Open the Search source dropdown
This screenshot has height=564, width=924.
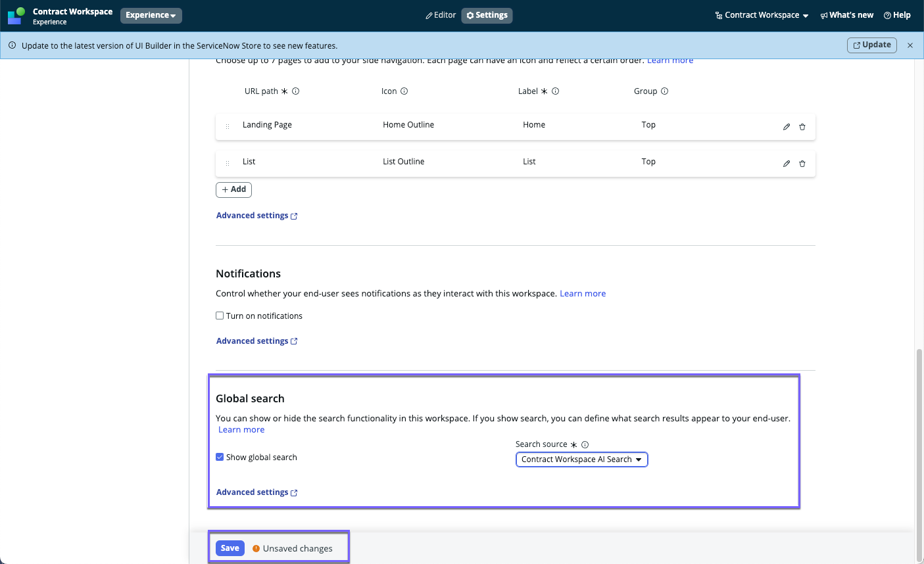[582, 459]
